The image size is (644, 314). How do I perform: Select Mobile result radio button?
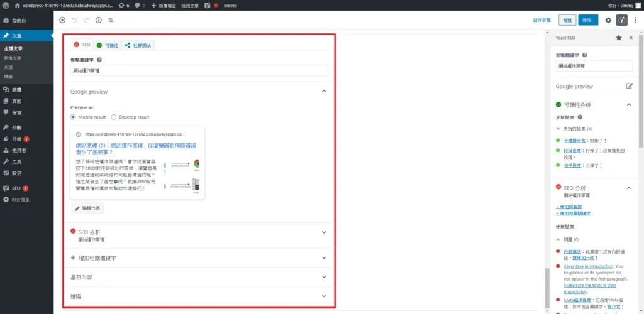pos(73,117)
